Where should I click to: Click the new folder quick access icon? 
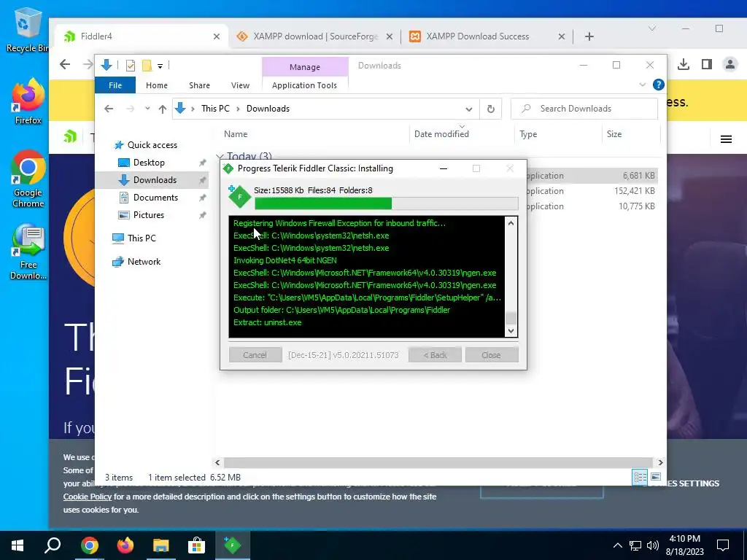147,66
